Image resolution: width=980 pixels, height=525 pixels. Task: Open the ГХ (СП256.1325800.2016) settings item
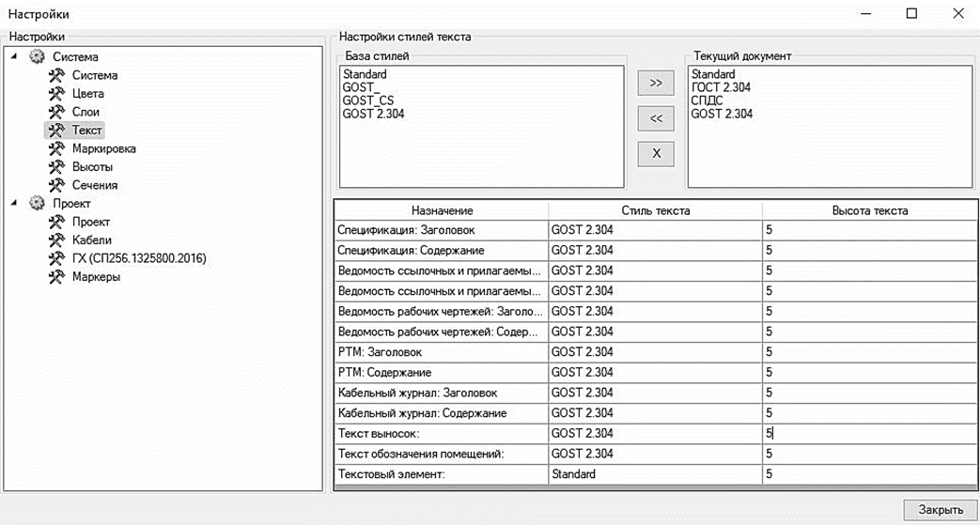point(138,258)
